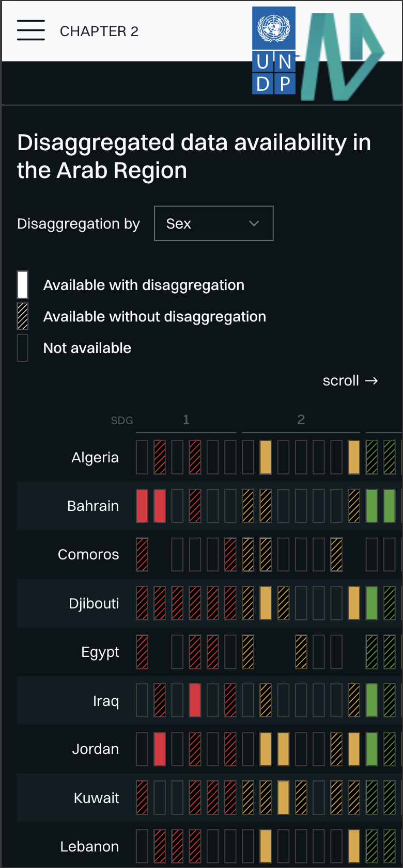
Task: Click Iraq's solid red indicator bar
Action: [195, 700]
